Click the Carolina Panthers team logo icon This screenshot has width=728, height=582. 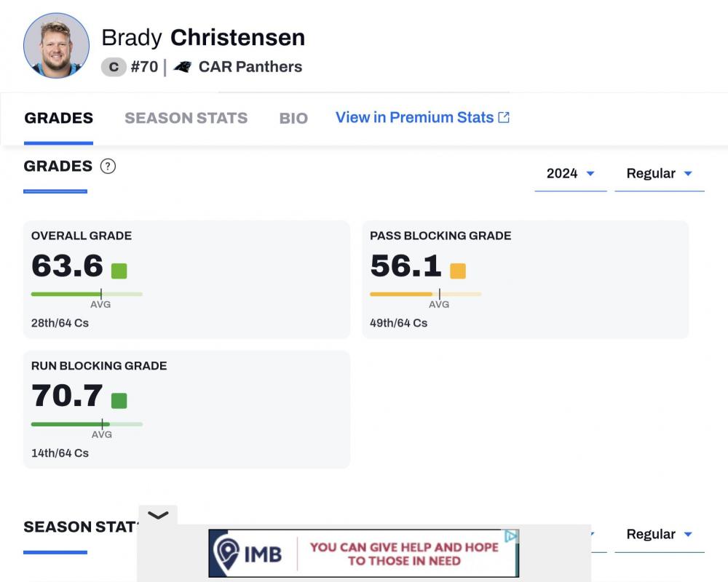click(x=182, y=67)
